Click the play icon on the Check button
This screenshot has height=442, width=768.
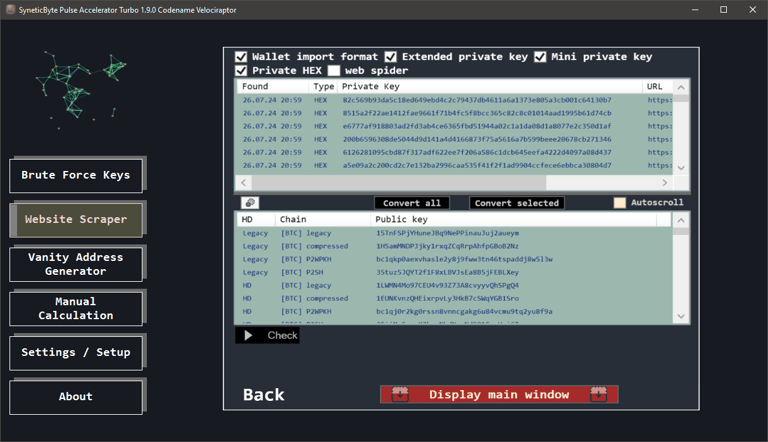(x=248, y=335)
